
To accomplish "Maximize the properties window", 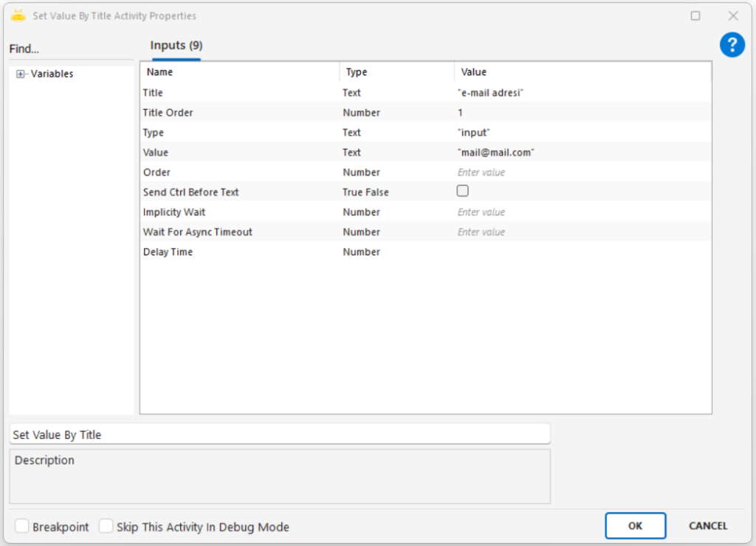I will point(695,15).
